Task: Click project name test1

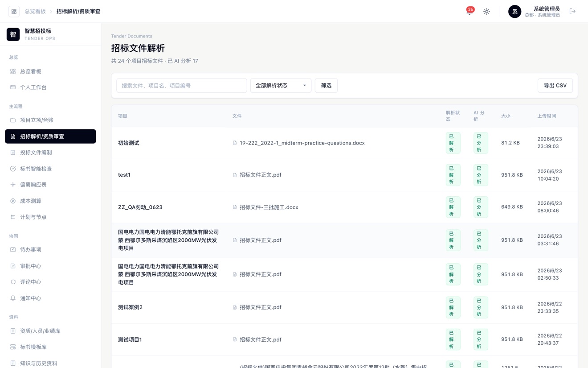Action: pyautogui.click(x=124, y=175)
